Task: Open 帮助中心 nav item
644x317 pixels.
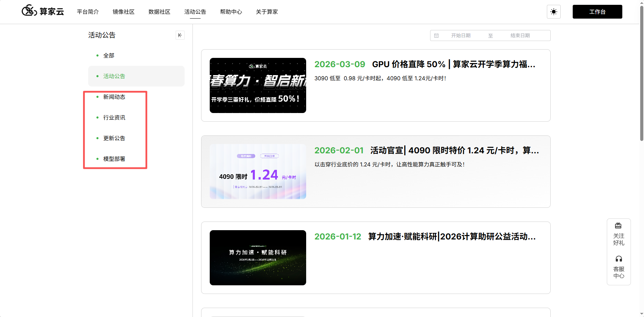Action: tap(231, 12)
